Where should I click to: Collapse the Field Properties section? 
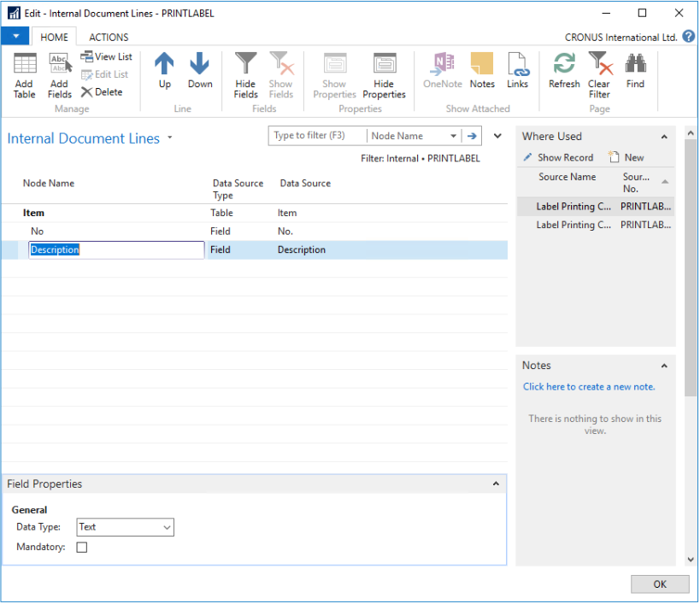(496, 484)
